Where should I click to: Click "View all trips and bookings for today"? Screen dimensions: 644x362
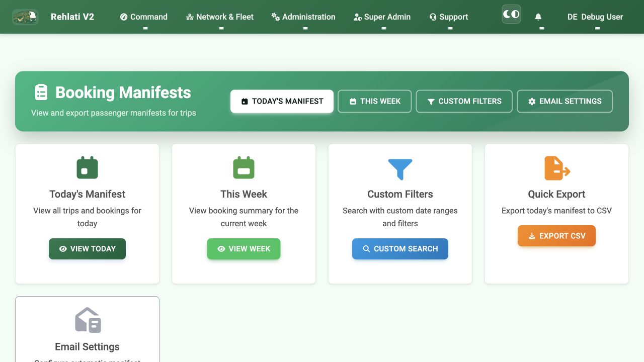pos(87,217)
